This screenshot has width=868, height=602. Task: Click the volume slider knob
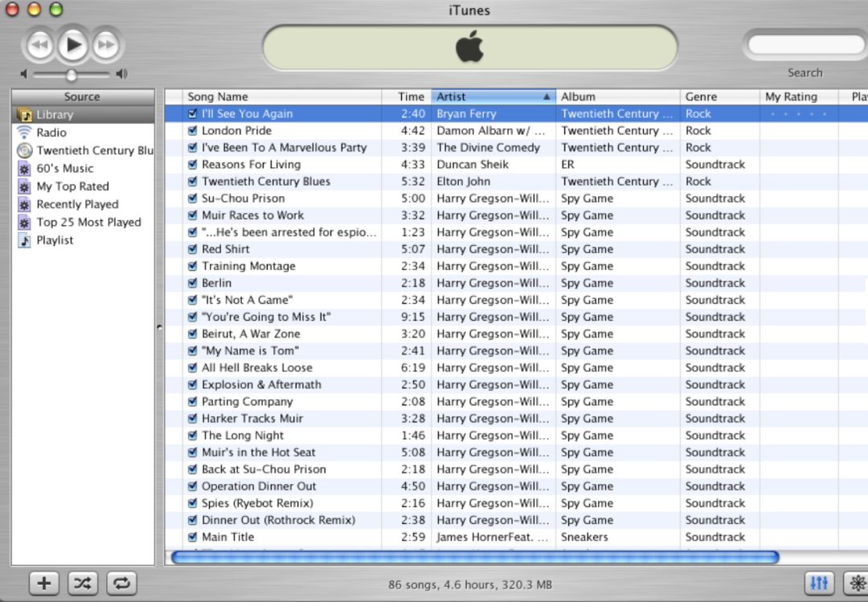coord(72,75)
